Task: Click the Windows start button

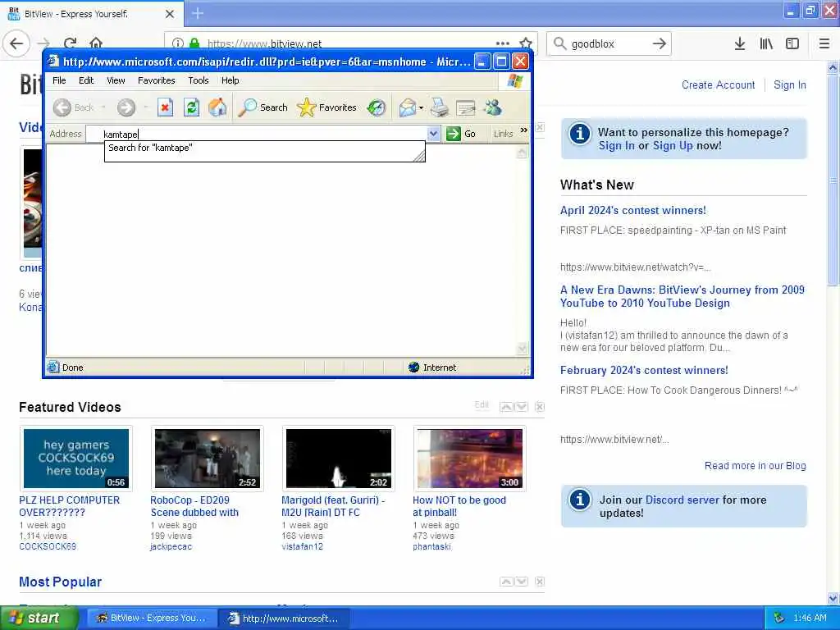Action: pyautogui.click(x=38, y=619)
